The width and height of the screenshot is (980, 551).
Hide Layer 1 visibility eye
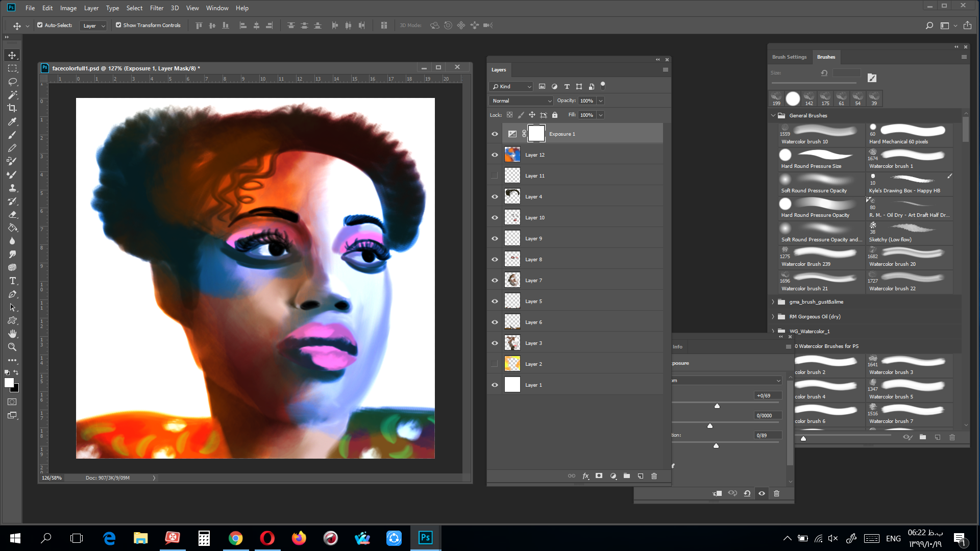coord(495,385)
